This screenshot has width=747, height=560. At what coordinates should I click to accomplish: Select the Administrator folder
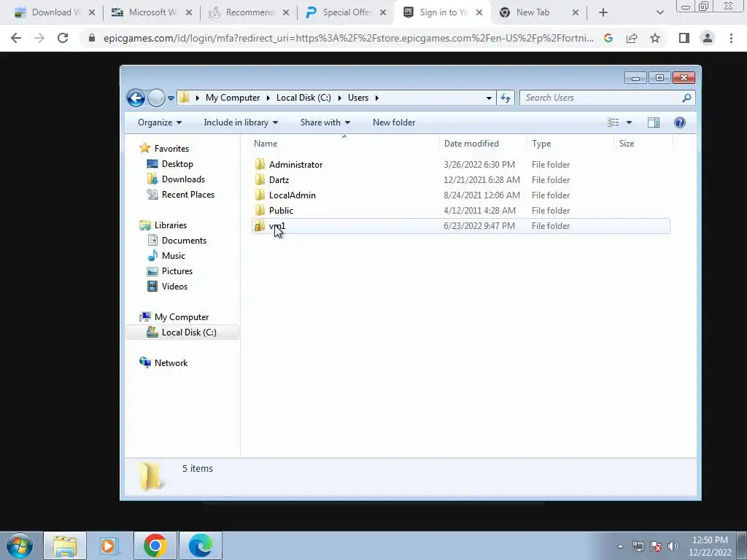[x=295, y=165]
